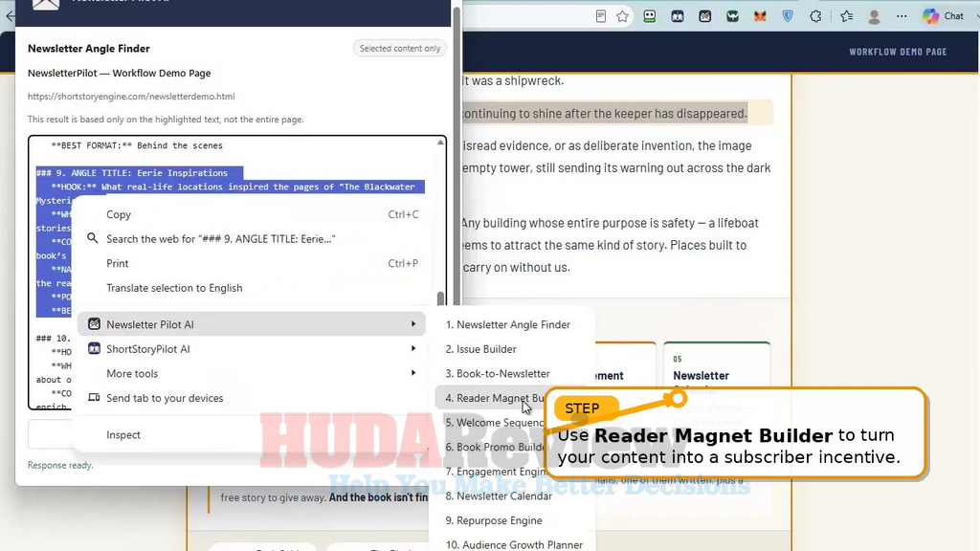The height and width of the screenshot is (551, 980).
Task: Expand the ShortStoryPilot AI submenu arrow
Action: [413, 348]
